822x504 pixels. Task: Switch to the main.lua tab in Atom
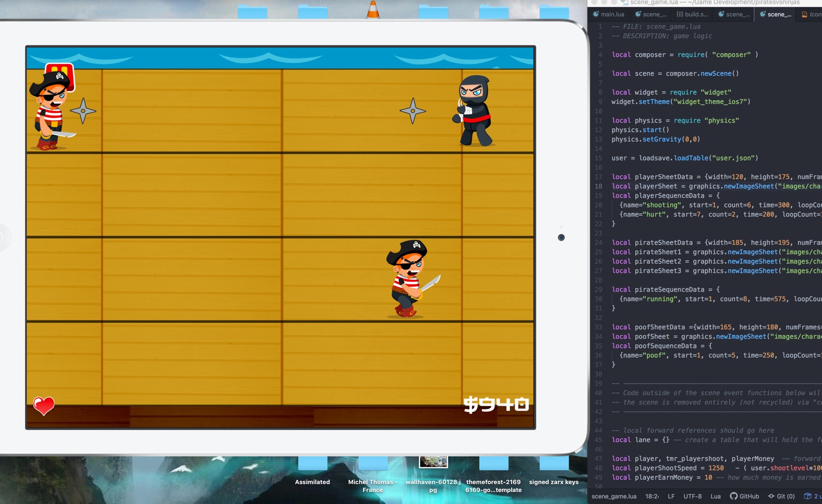(x=609, y=14)
